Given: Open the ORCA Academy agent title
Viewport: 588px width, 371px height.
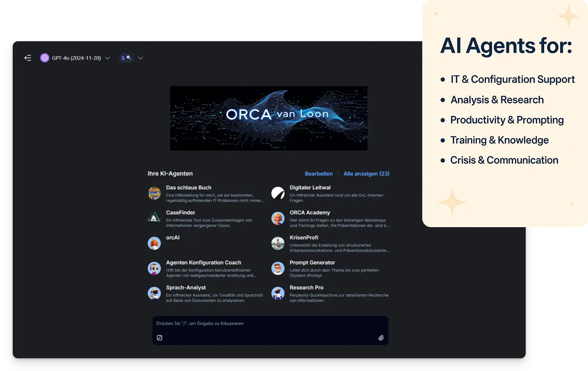Looking at the screenshot, I should [x=310, y=213].
